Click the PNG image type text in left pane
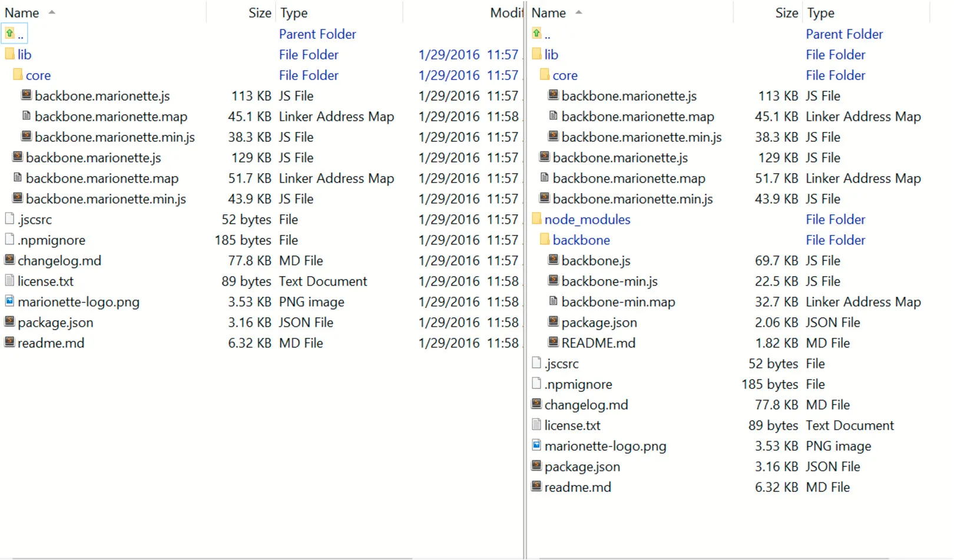954x560 pixels. pyautogui.click(x=312, y=302)
